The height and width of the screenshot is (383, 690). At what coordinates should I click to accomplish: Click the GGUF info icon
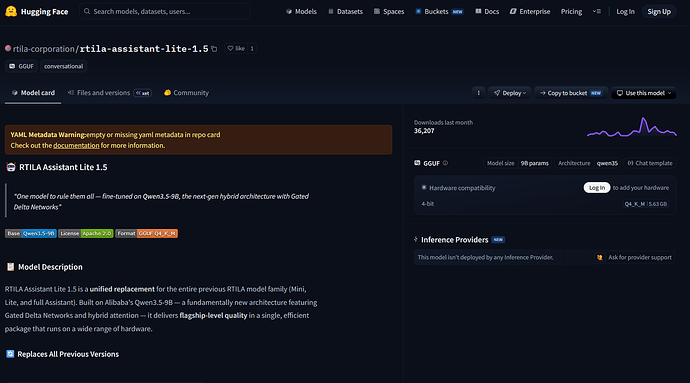coord(445,163)
